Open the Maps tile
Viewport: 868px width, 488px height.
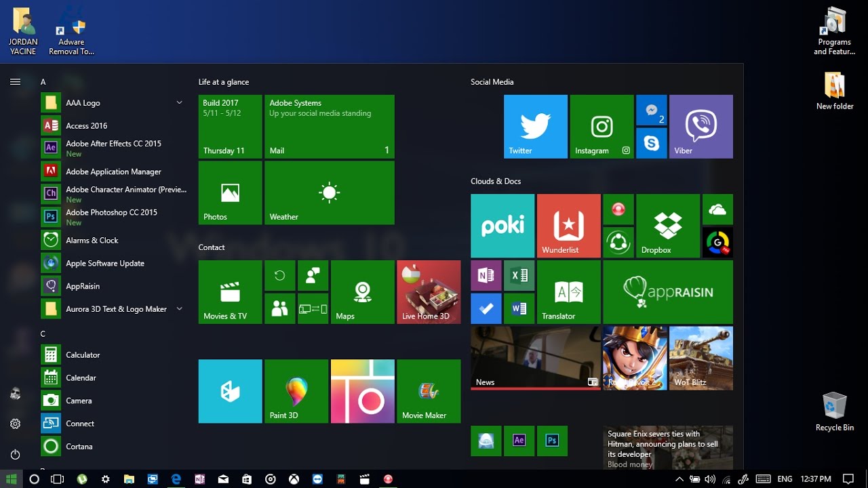[x=363, y=292]
